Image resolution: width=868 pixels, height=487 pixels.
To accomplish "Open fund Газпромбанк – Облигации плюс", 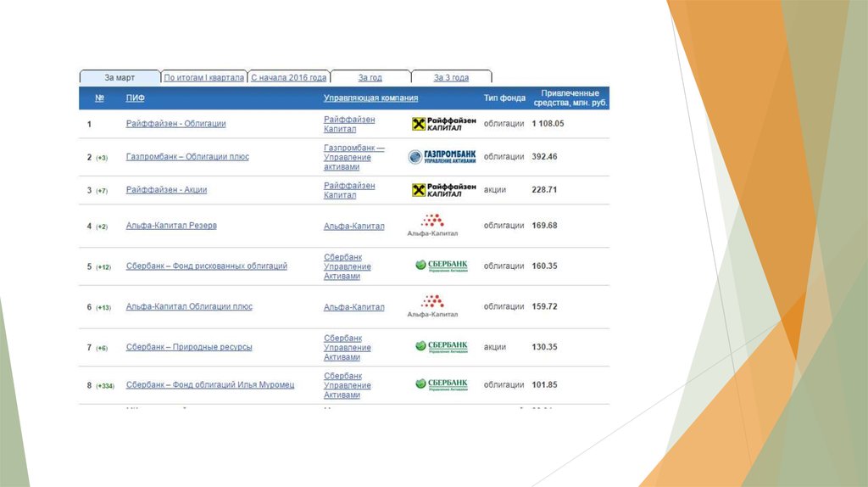I will tap(187, 157).
